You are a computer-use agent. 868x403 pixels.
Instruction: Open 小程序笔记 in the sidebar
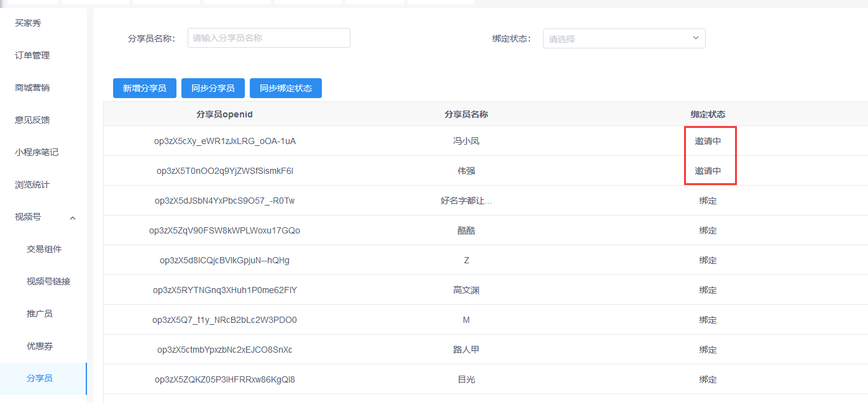tap(37, 152)
